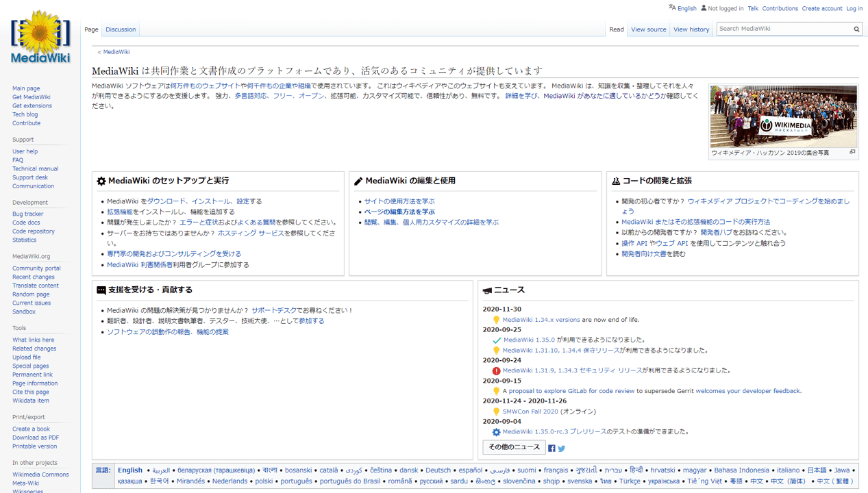Open the Wikimedia Hackathon 2019 group photo
The width and height of the screenshot is (868, 493).
pyautogui.click(x=783, y=116)
